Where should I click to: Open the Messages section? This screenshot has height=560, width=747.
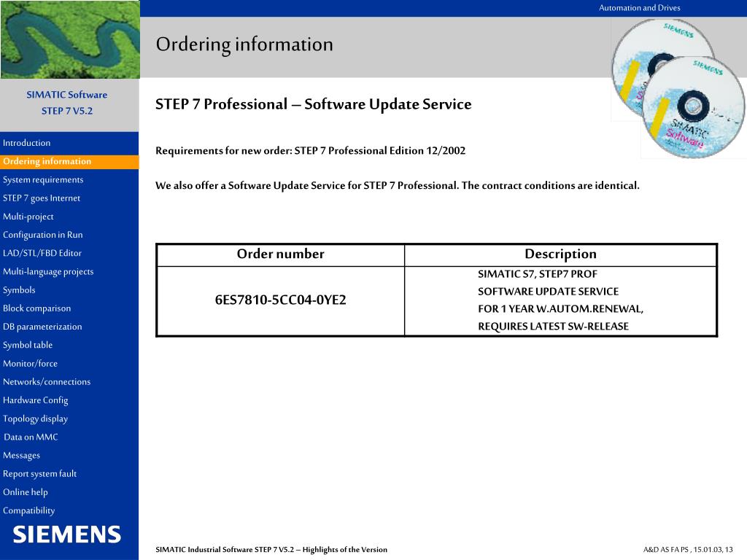21,456
